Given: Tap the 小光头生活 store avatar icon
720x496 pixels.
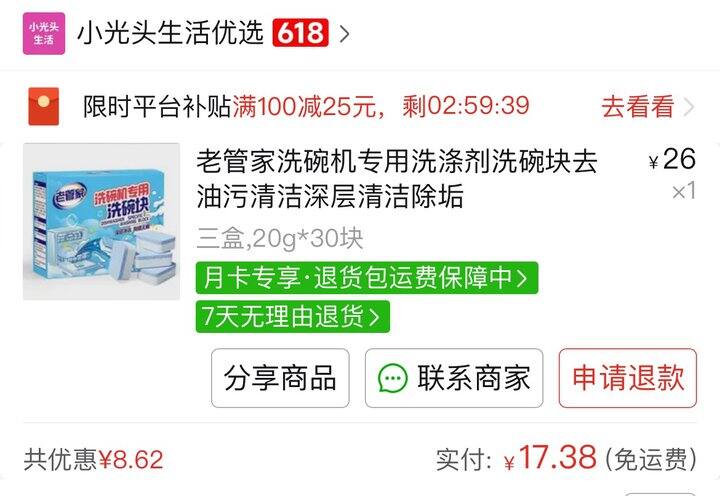Looking at the screenshot, I should point(44,34).
